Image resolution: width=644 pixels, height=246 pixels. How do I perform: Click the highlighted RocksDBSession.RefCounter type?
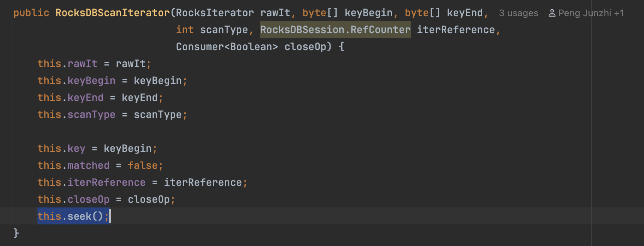[335, 30]
